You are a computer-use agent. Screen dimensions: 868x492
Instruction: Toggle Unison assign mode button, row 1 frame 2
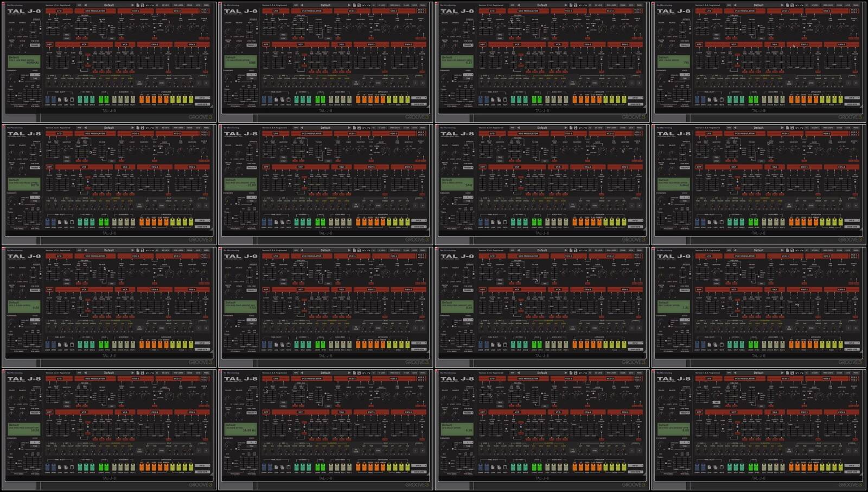tap(337, 99)
